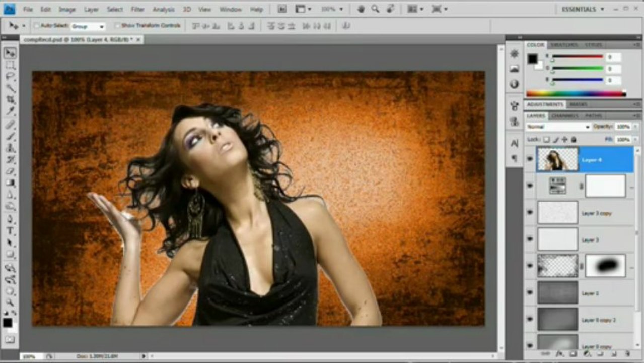Screen dimensions: 644x363
Task: Select the Brush tool
Action: 10,136
